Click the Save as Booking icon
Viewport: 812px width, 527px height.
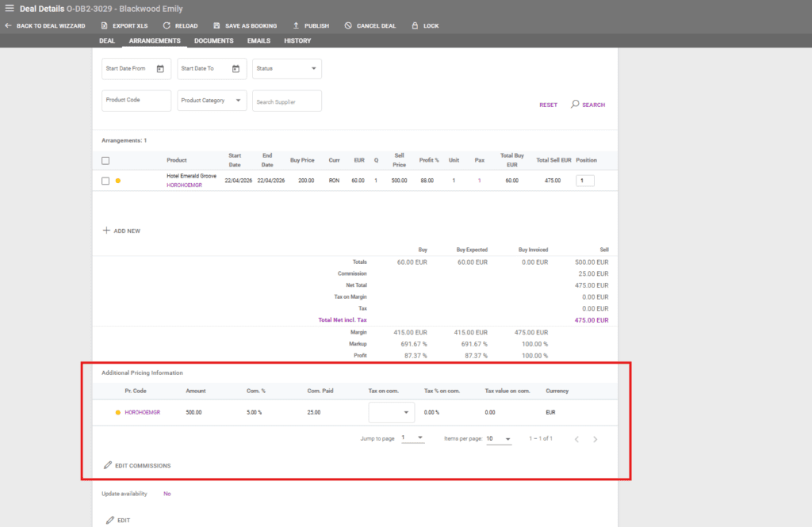click(216, 25)
